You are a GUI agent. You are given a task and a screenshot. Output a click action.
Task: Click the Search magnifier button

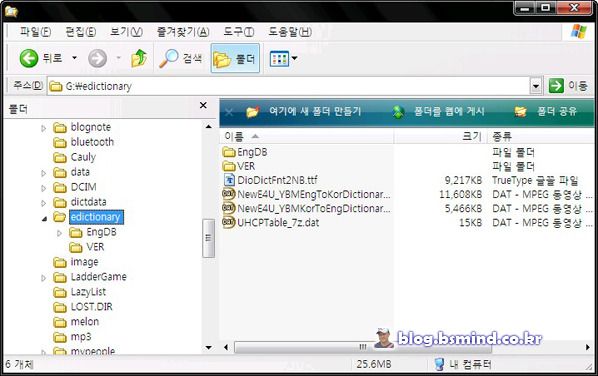click(180, 58)
